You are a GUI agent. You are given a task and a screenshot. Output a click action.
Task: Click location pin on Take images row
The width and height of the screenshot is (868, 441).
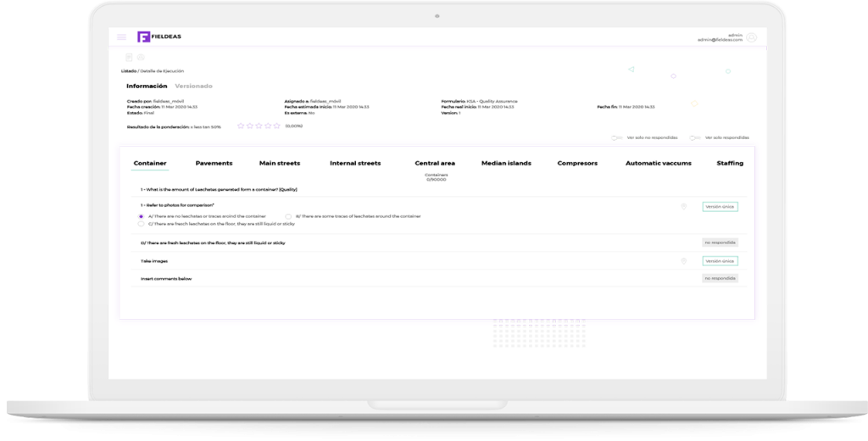(x=683, y=261)
